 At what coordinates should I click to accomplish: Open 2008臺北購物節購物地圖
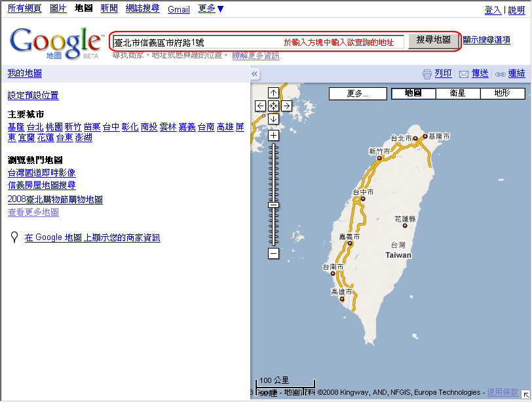tap(55, 199)
